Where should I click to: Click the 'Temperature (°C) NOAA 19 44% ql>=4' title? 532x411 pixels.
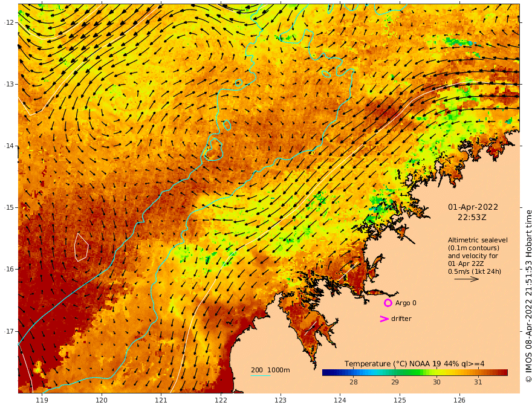(x=414, y=364)
